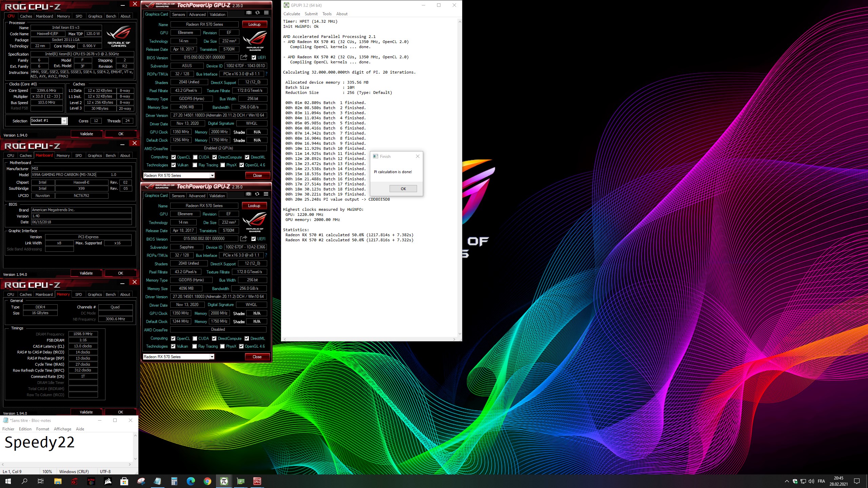The height and width of the screenshot is (488, 868).
Task: Open XPG RGB app in taskbar
Action: [91, 481]
